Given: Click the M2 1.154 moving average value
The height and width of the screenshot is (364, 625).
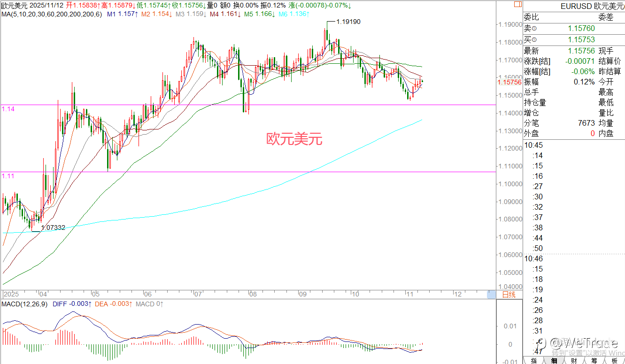Looking at the screenshot, I should (x=156, y=15).
